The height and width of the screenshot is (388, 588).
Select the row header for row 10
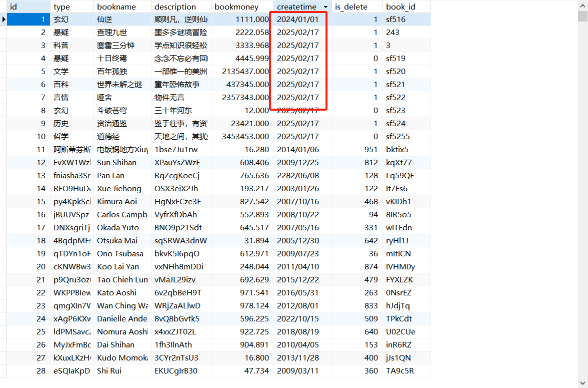[4, 136]
